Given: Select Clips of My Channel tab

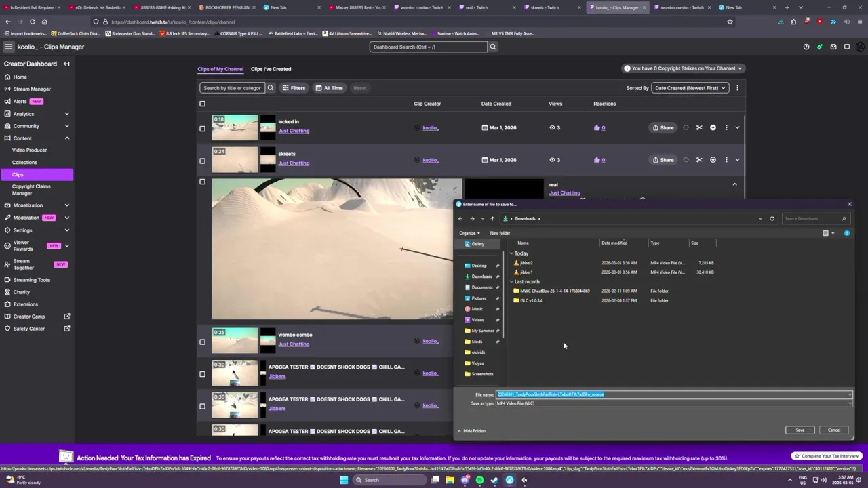Looking at the screenshot, I should 220,69.
